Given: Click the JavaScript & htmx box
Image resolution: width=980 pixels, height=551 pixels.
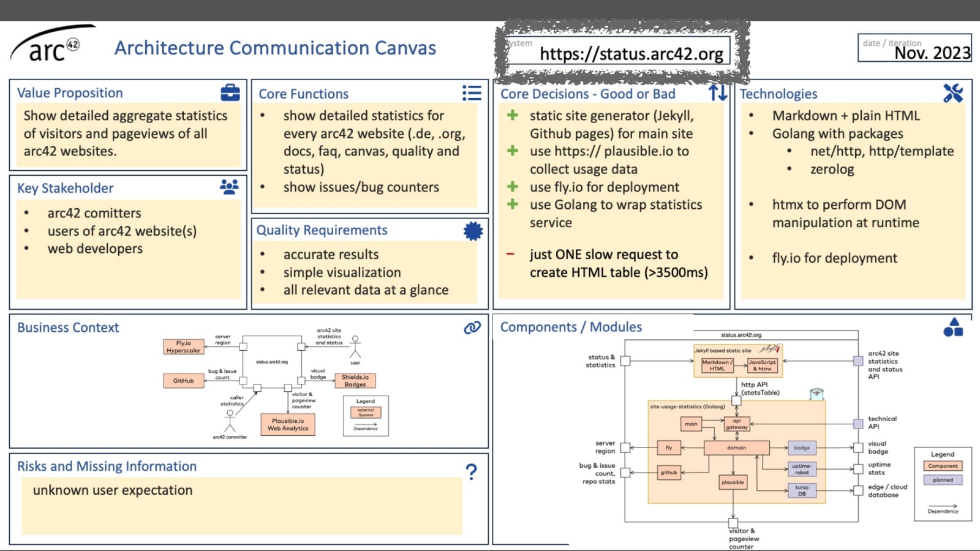Looking at the screenshot, I should [763, 365].
